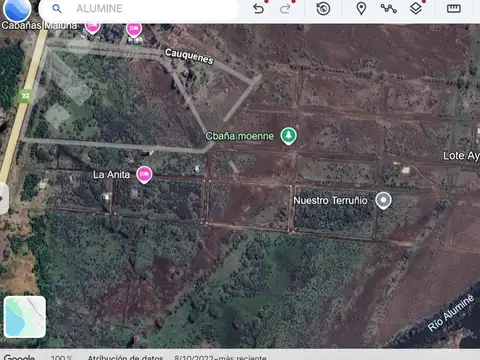Redo the last action
480x360 pixels.
click(x=285, y=9)
